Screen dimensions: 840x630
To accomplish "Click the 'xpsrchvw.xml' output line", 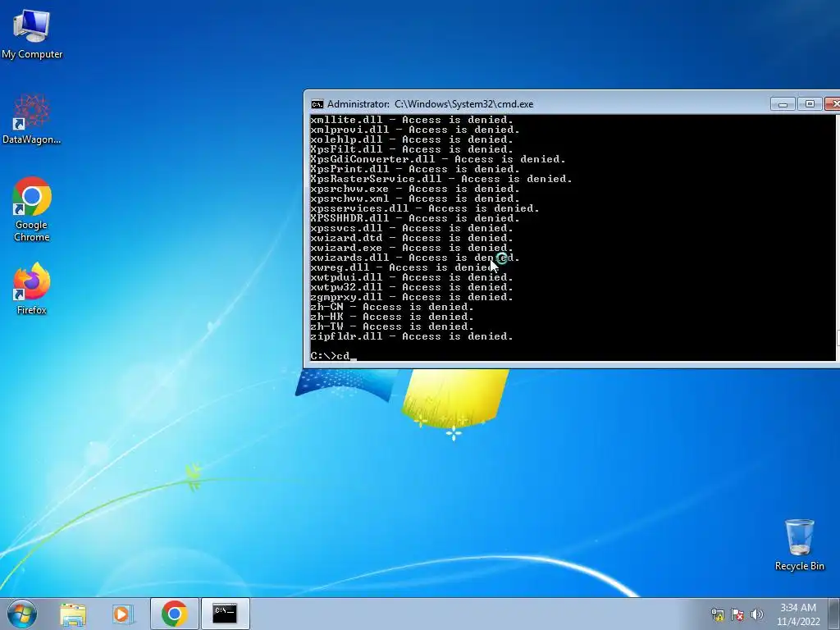I will (414, 199).
